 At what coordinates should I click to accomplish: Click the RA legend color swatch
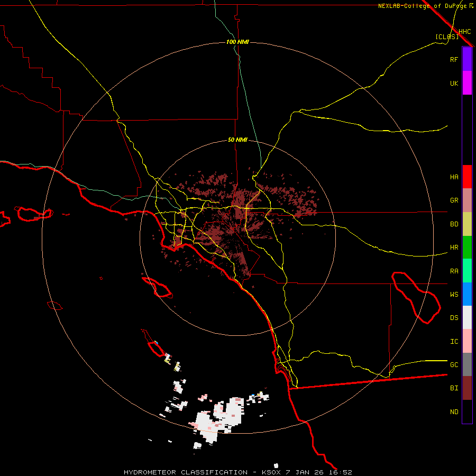tap(467, 271)
